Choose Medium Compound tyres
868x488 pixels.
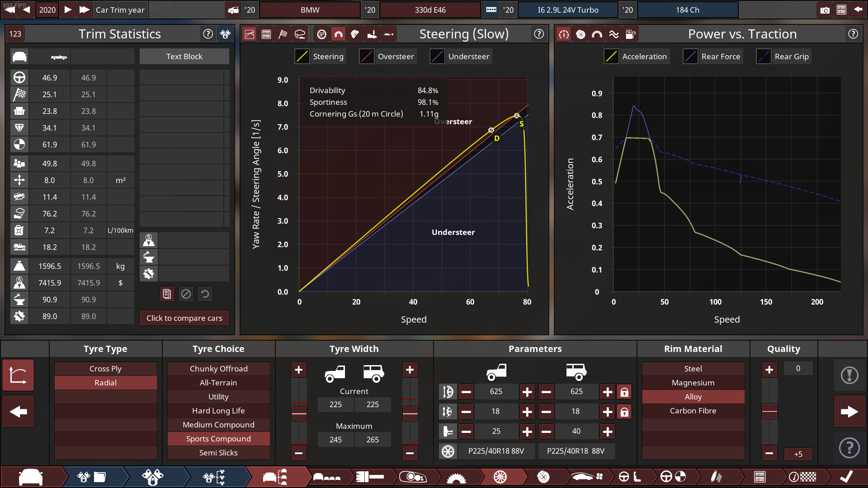click(x=218, y=425)
